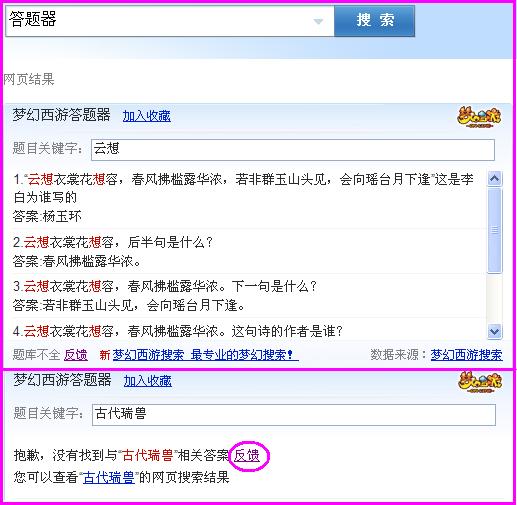
Task: Click the 反馈 link after 题库不全
Action: tap(76, 354)
